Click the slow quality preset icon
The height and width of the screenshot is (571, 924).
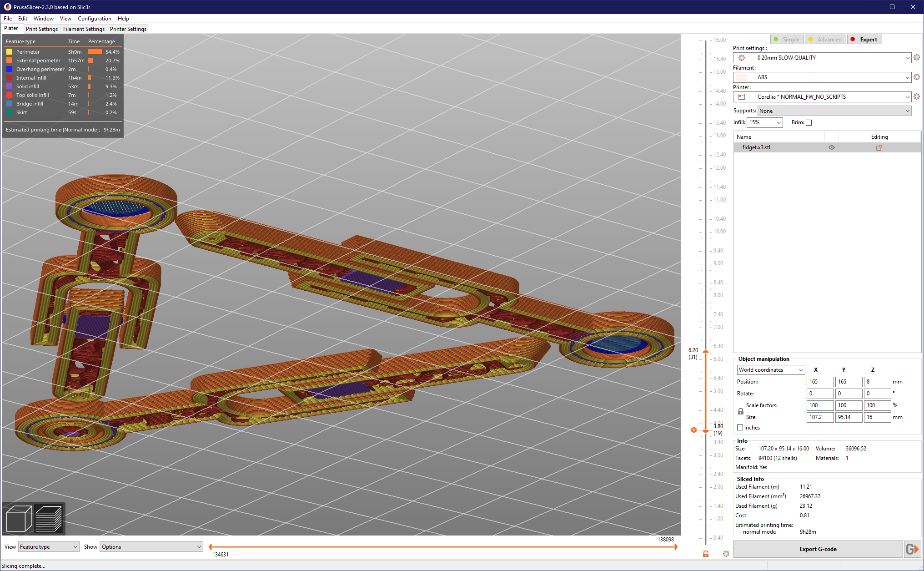coord(742,58)
